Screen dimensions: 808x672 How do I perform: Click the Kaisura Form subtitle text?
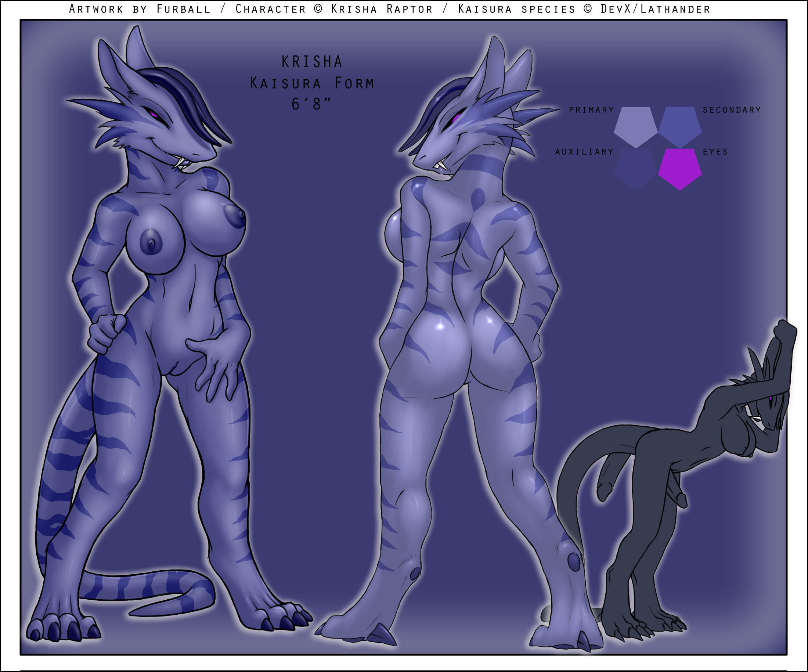(312, 83)
